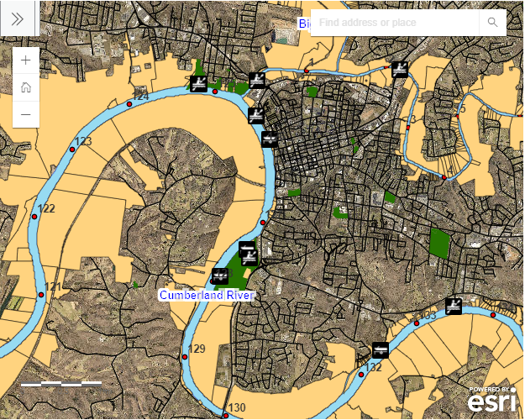The width and height of the screenshot is (525, 420).
Task: Pick boat ramp icon directly above Cumberland River label
Action: pyautogui.click(x=220, y=276)
